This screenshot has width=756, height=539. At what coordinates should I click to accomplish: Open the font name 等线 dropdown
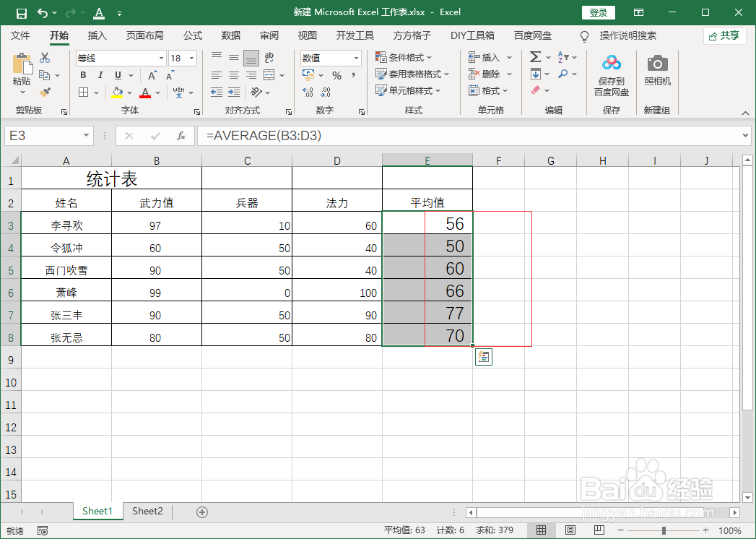pyautogui.click(x=162, y=59)
